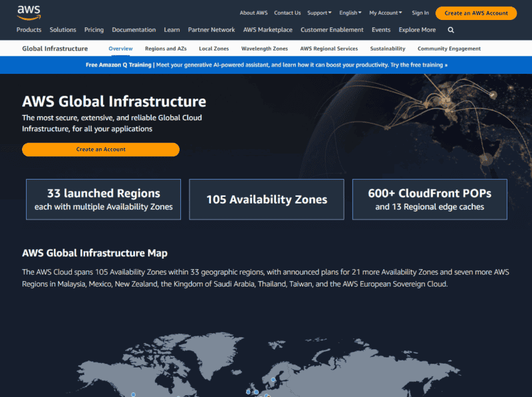Screen dimensions: 532x397
Task: Select the region marker near Scandinavia
Action: pos(272,378)
